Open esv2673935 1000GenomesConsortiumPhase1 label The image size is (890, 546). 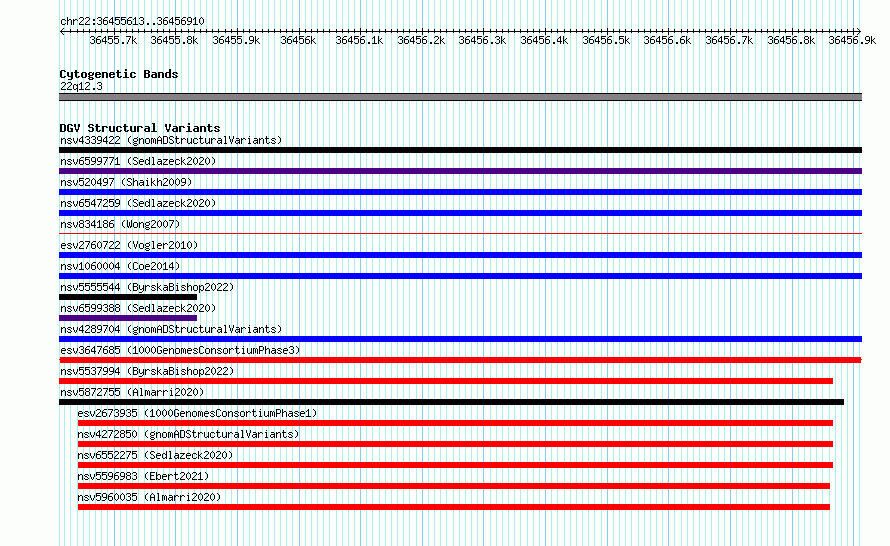tap(197, 413)
